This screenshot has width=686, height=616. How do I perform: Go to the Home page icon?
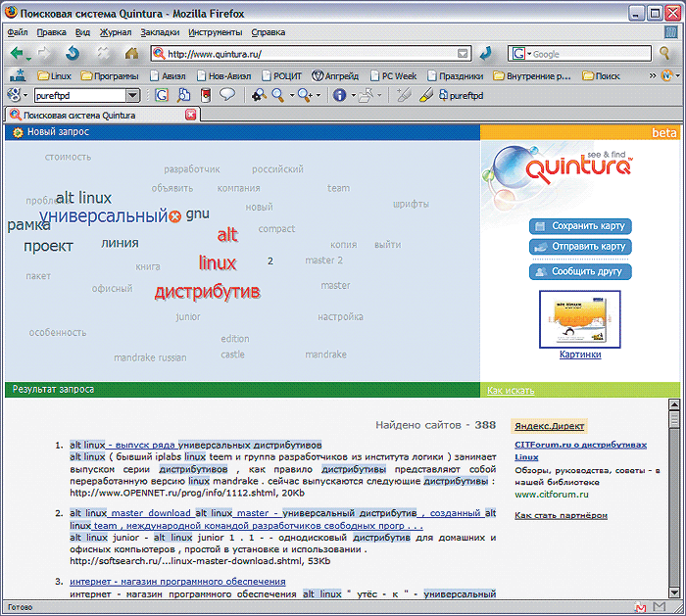(131, 53)
